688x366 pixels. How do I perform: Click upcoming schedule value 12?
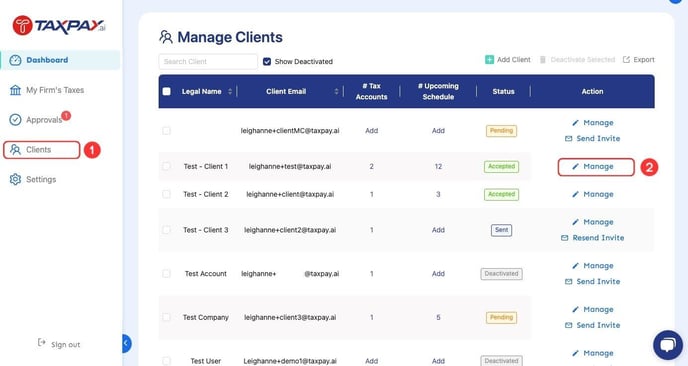[438, 166]
